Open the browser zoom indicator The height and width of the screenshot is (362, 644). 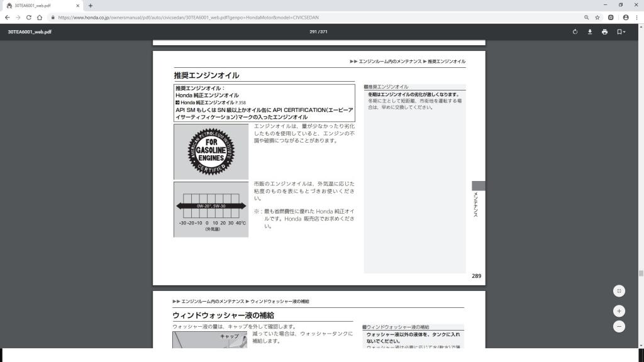click(x=587, y=18)
